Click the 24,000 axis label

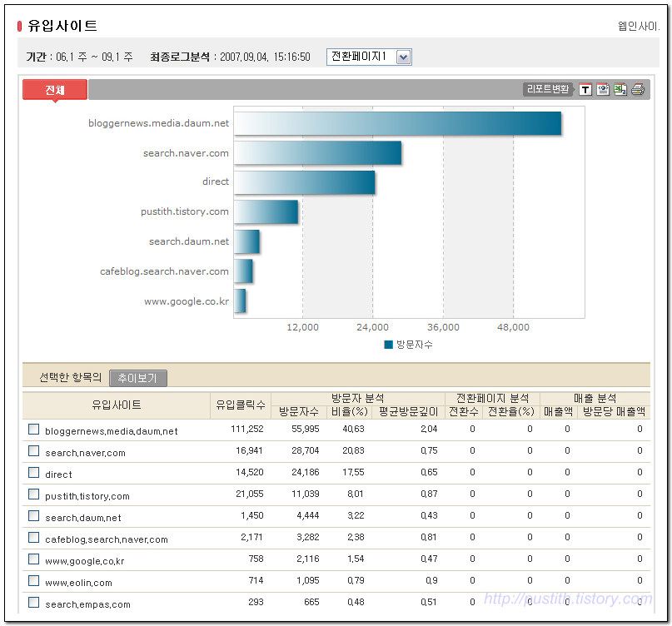[x=372, y=327]
